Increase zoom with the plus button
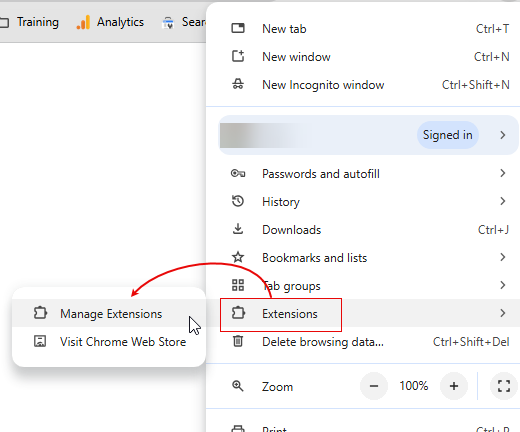The image size is (520, 432). [x=454, y=386]
